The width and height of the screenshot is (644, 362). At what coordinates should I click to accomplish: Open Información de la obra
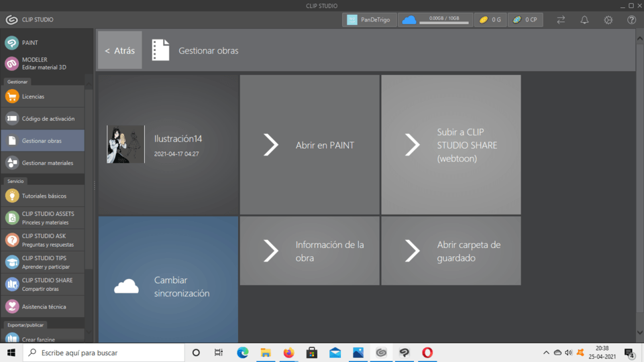pos(310,251)
